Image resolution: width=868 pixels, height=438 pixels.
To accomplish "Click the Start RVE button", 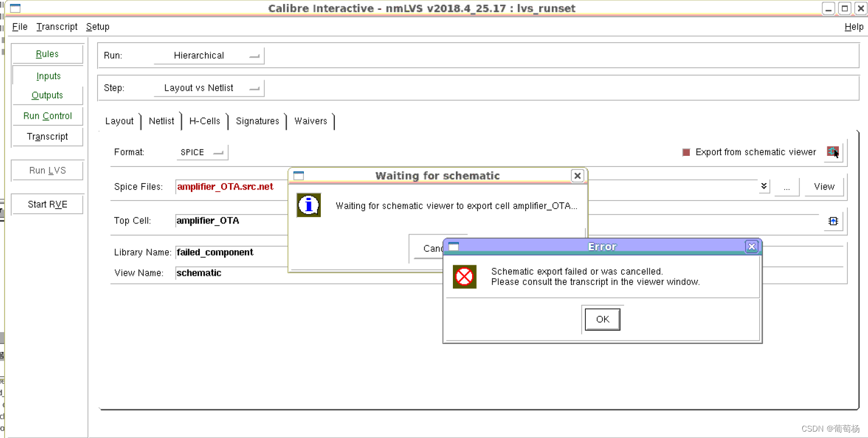I will coord(47,205).
